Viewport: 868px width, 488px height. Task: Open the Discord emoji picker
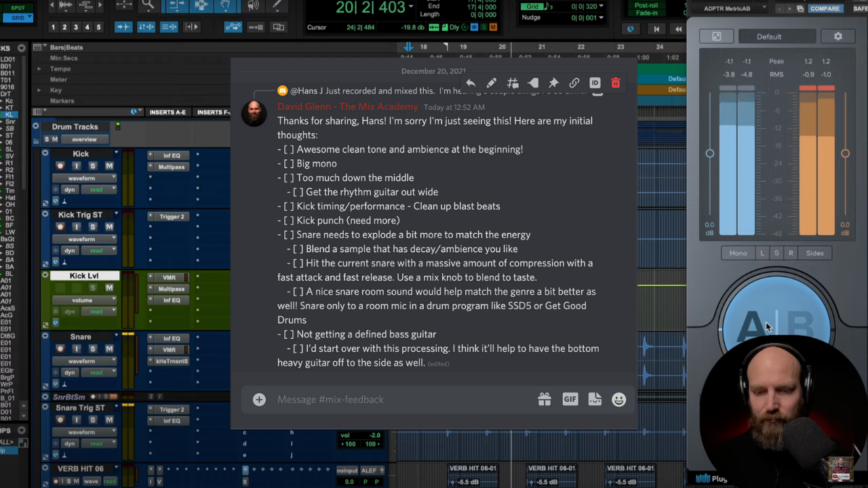(618, 399)
